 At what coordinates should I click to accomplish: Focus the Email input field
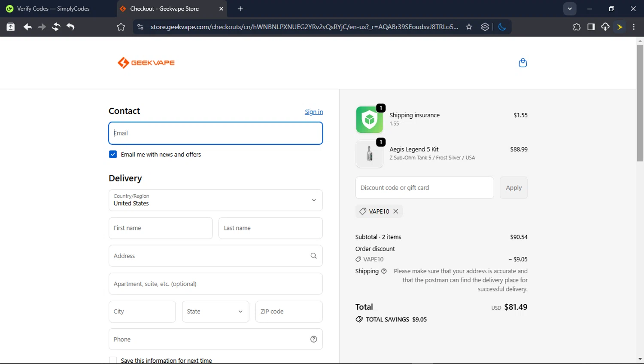click(216, 133)
